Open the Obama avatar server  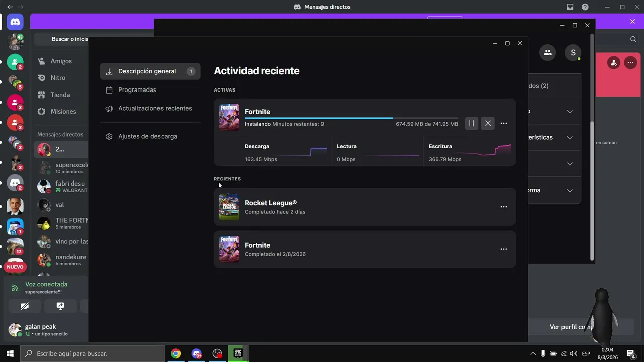click(x=15, y=206)
